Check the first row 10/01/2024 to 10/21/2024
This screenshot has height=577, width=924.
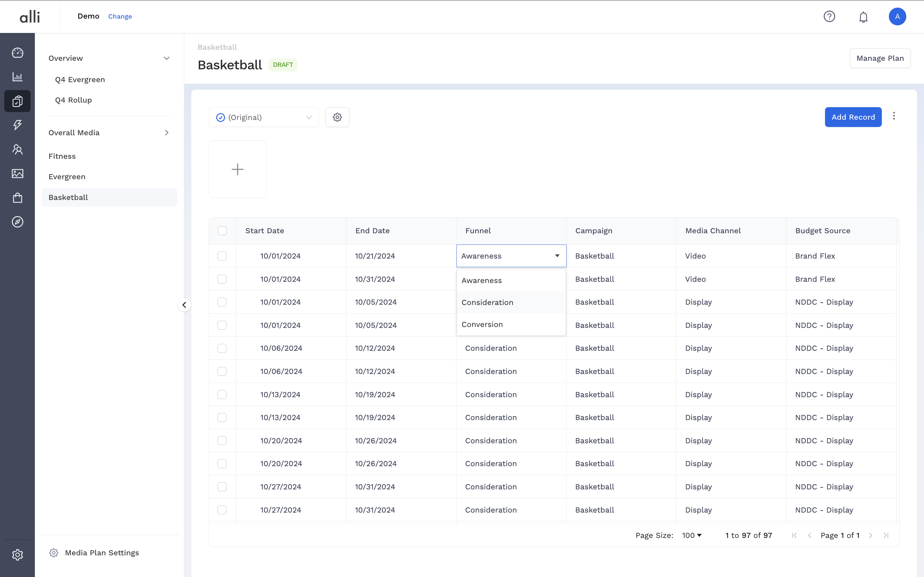(x=222, y=256)
